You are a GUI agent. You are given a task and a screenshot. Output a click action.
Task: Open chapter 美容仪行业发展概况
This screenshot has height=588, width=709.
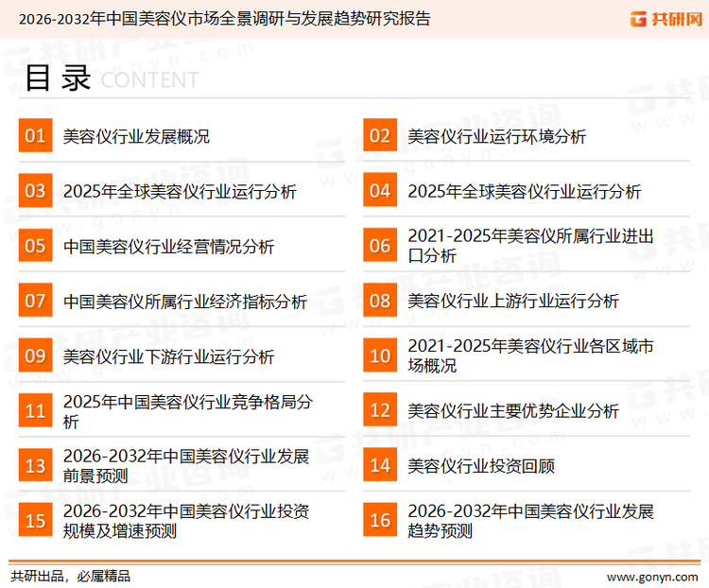136,136
